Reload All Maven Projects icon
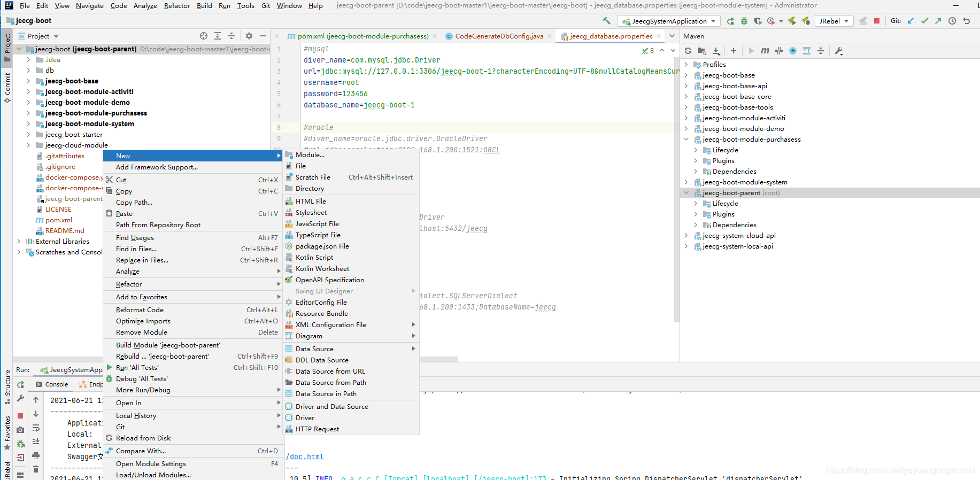This screenshot has height=480, width=980. pos(688,51)
